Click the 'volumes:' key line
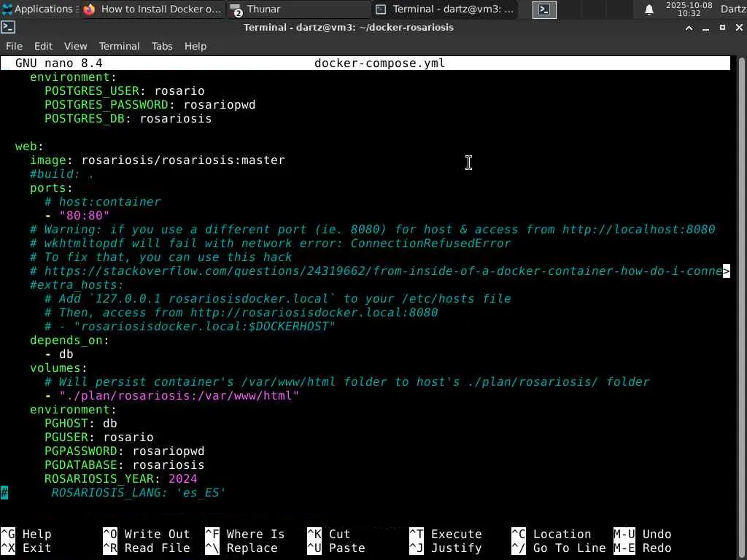Screen dimensions: 747x560 (x=58, y=367)
